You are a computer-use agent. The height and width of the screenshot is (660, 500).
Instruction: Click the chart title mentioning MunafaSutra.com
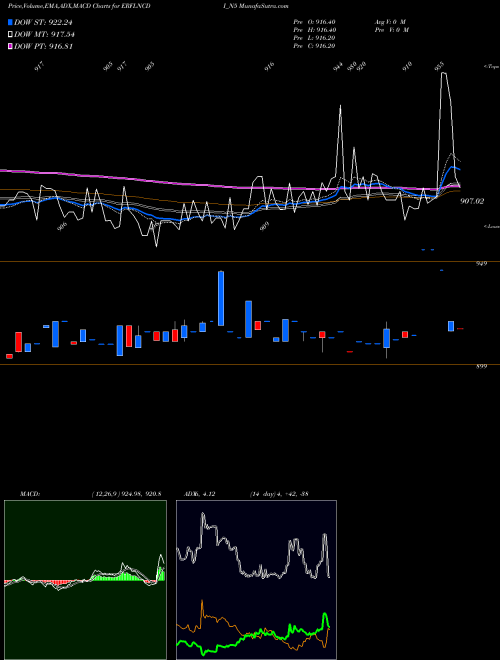point(148,6)
